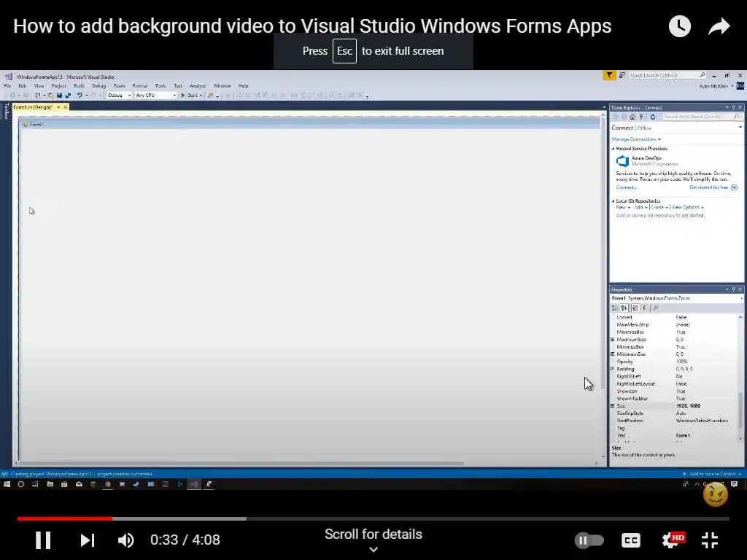
Task: Open the Project menu
Action: [x=58, y=86]
